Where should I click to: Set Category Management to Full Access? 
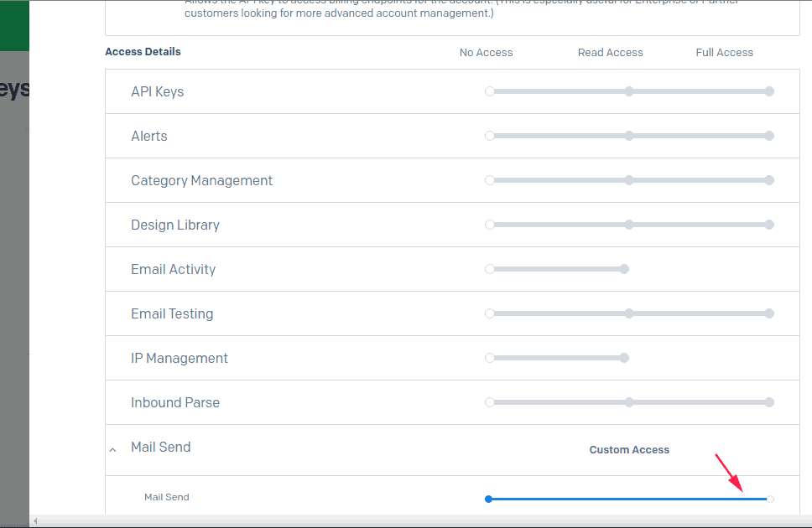pyautogui.click(x=769, y=181)
